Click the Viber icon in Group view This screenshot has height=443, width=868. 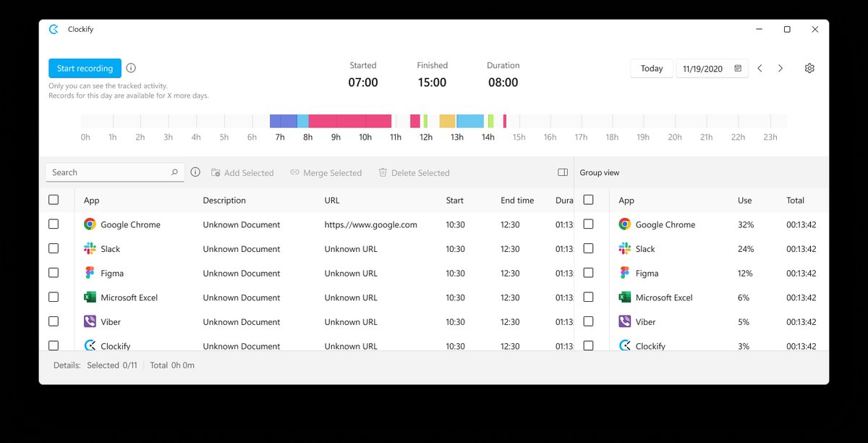[625, 321]
